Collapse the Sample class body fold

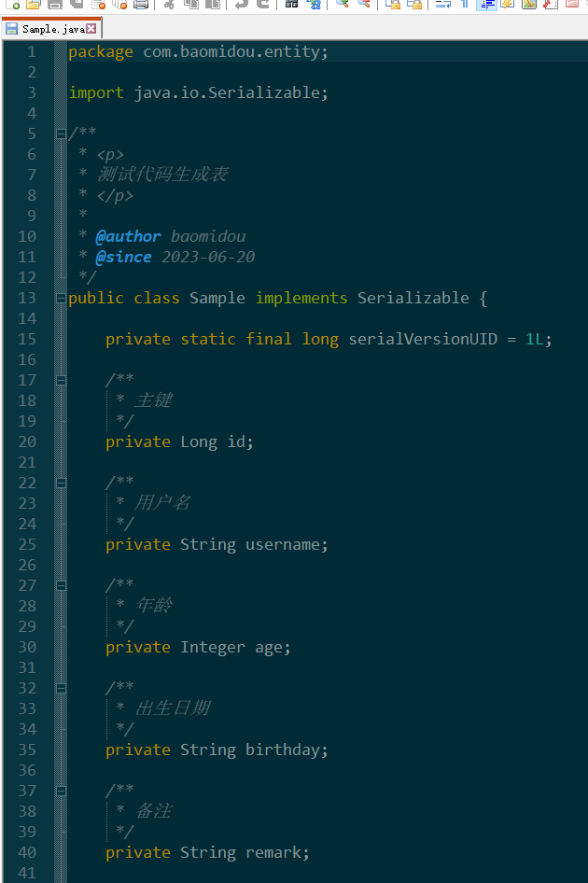[x=61, y=298]
